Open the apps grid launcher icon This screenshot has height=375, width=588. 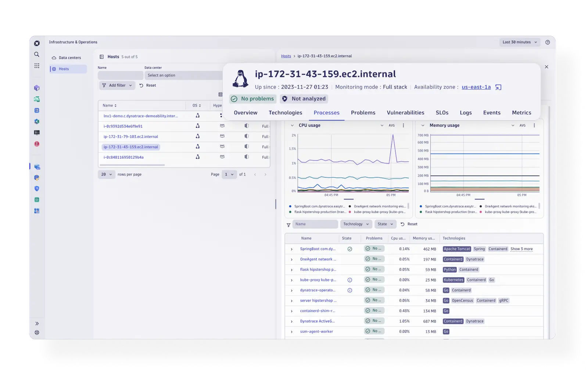point(37,66)
